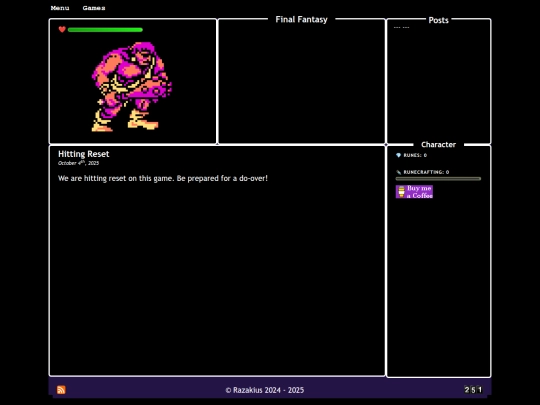This screenshot has height=405, width=540.
Task: Click the October 4th, 2025 date
Action: click(x=79, y=163)
